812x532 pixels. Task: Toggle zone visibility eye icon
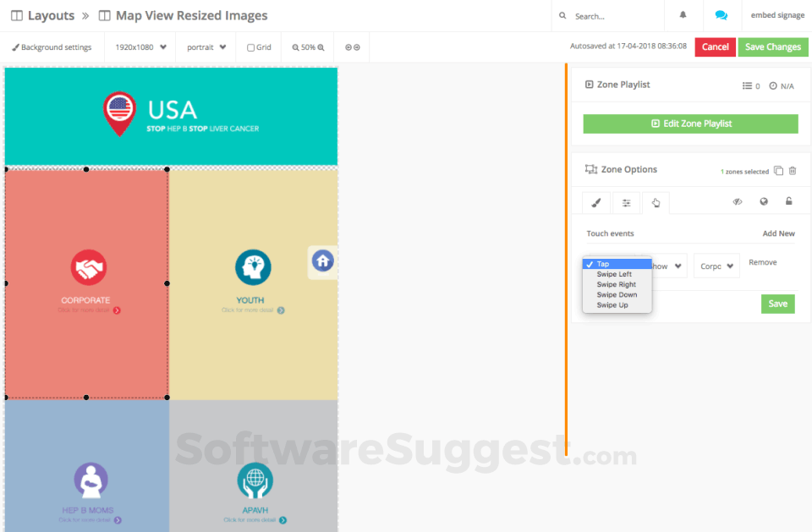[x=738, y=202]
